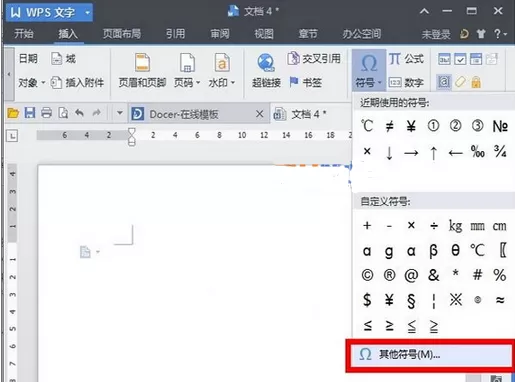515x382 pixels.
Task: Close the Docer-在线模板 tab
Action: tap(259, 114)
